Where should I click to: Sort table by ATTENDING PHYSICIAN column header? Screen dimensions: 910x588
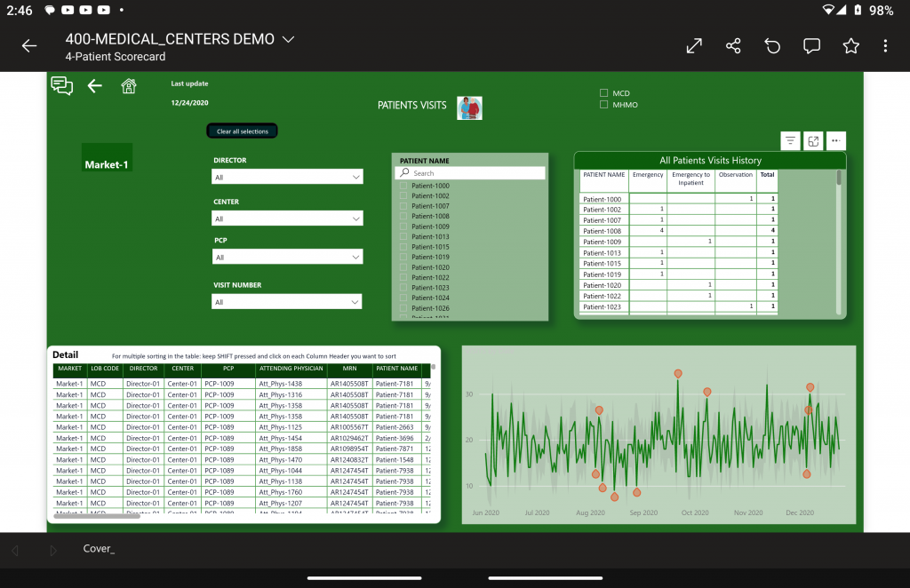tap(291, 369)
